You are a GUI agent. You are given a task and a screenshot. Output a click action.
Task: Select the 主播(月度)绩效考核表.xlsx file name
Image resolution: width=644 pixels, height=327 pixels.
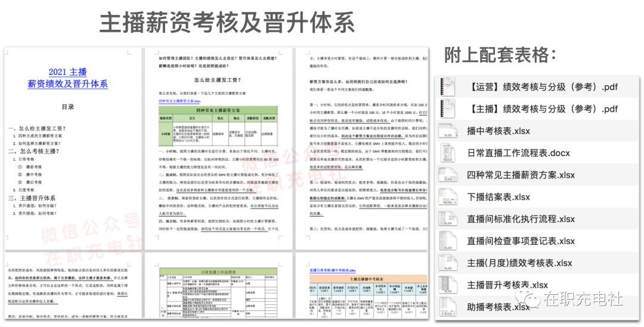519,263
